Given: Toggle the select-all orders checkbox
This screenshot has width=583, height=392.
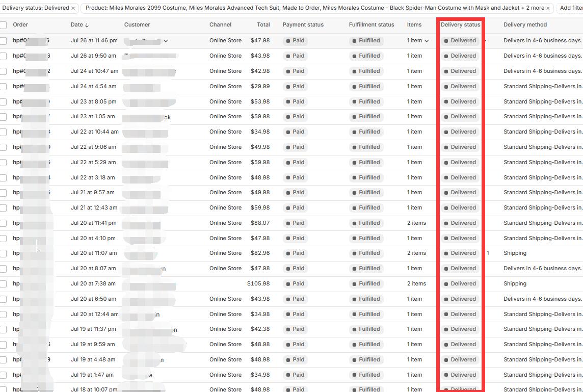Looking at the screenshot, I should [x=3, y=25].
